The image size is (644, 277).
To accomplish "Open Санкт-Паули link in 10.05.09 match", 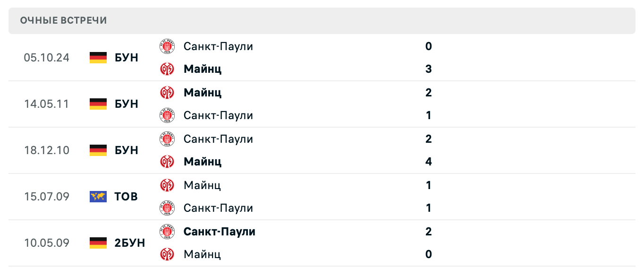I will click(219, 232).
